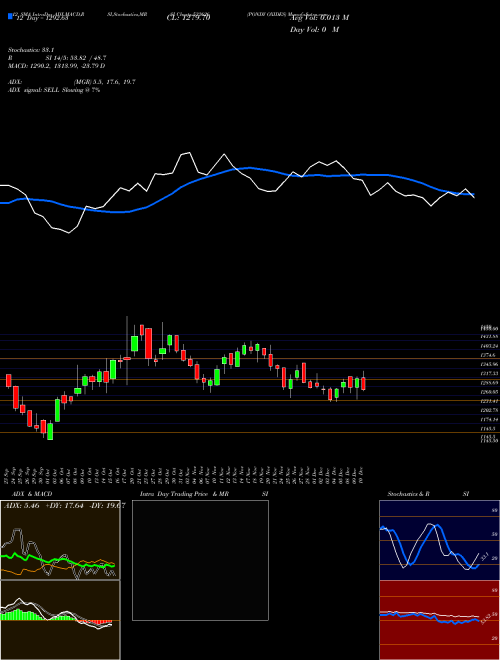Image resolution: width=500 pixels, height=660 pixels.
Task: Click the 'Avg Vol: 0.013 M' label
Action: click(x=319, y=18)
